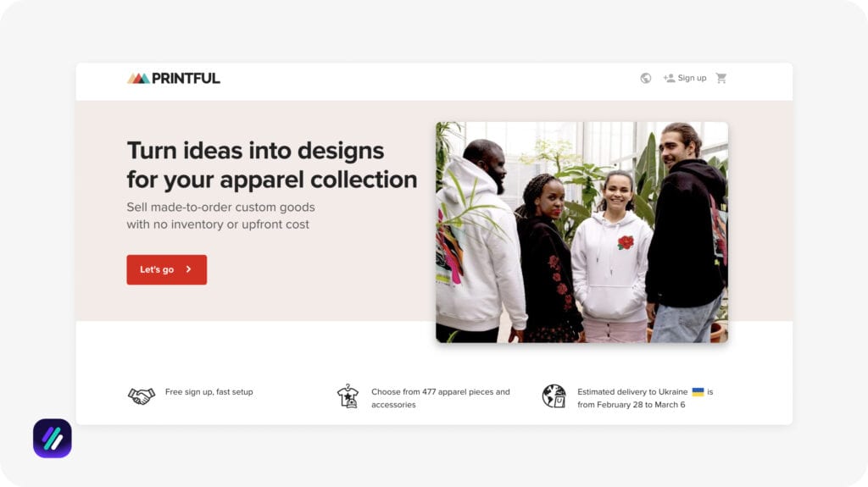Open the Sign up link

tap(692, 78)
